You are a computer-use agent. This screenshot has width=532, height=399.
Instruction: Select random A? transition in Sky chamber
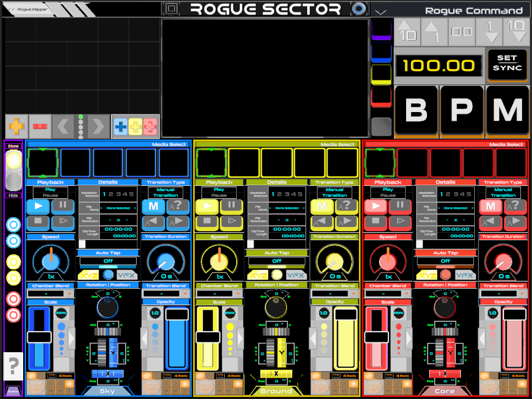click(178, 206)
